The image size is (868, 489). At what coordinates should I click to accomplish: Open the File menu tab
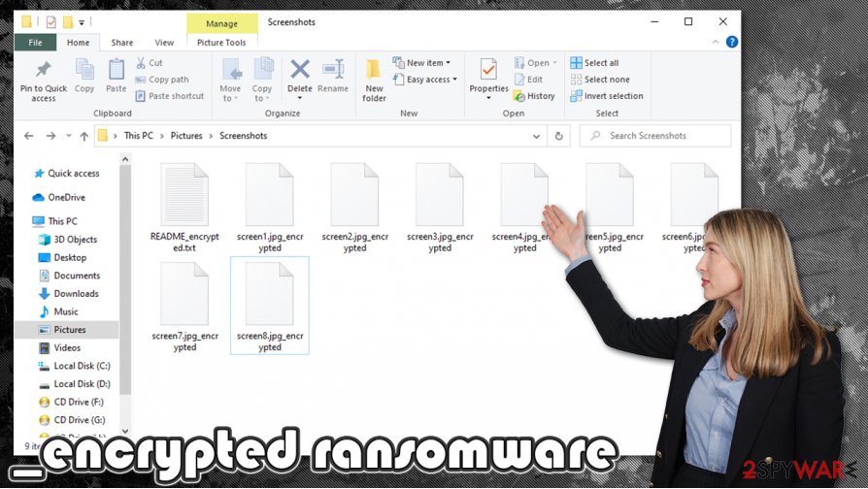click(x=35, y=43)
